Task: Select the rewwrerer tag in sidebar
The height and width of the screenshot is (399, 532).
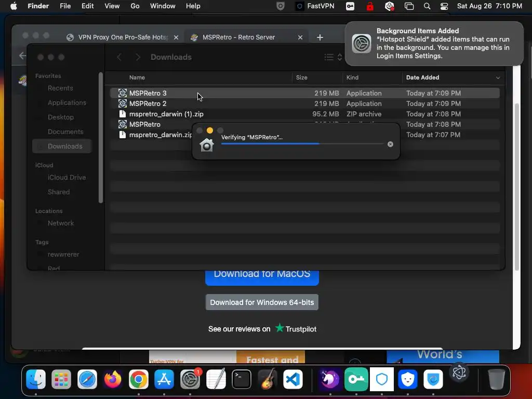Action: pyautogui.click(x=63, y=255)
